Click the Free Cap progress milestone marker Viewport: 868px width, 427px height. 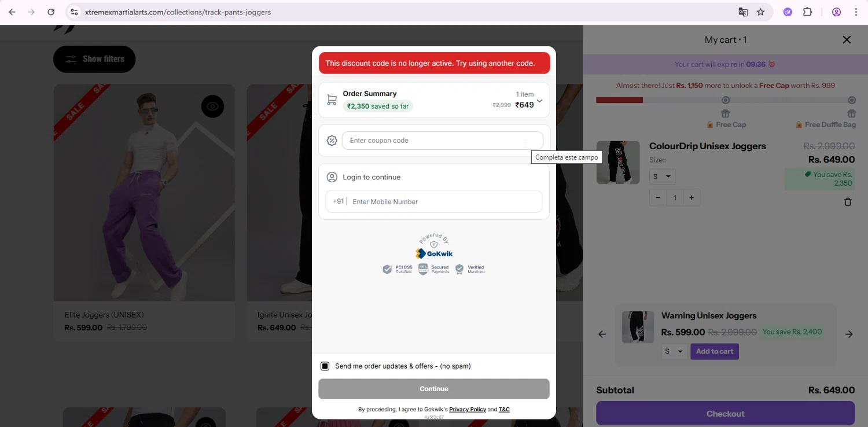(x=726, y=100)
